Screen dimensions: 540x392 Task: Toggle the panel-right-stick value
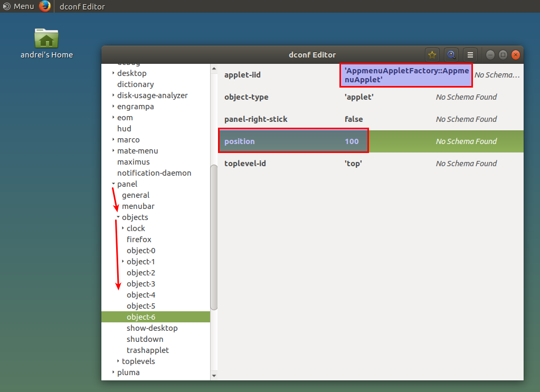pos(354,119)
